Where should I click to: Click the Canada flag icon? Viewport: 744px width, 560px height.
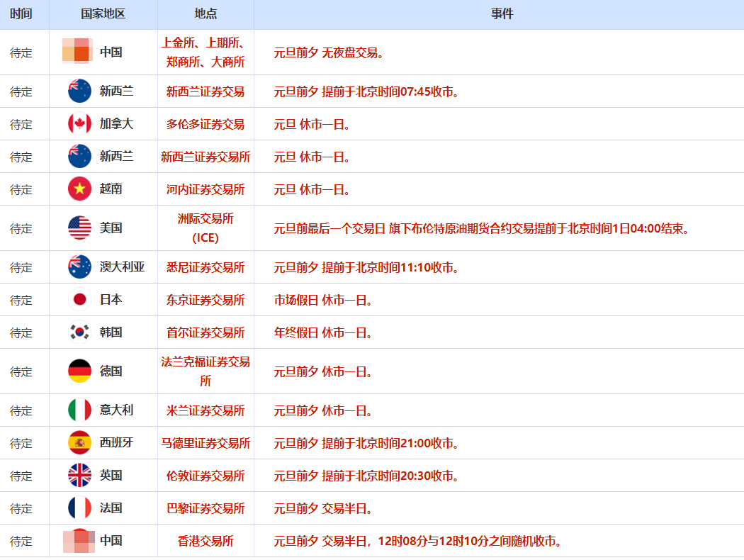coord(79,124)
